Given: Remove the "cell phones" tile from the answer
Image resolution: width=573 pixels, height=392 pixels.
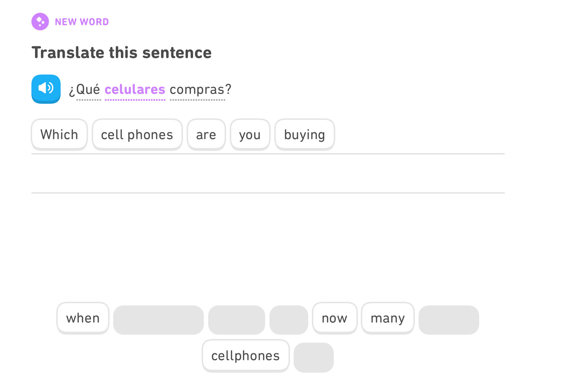Looking at the screenshot, I should [137, 134].
